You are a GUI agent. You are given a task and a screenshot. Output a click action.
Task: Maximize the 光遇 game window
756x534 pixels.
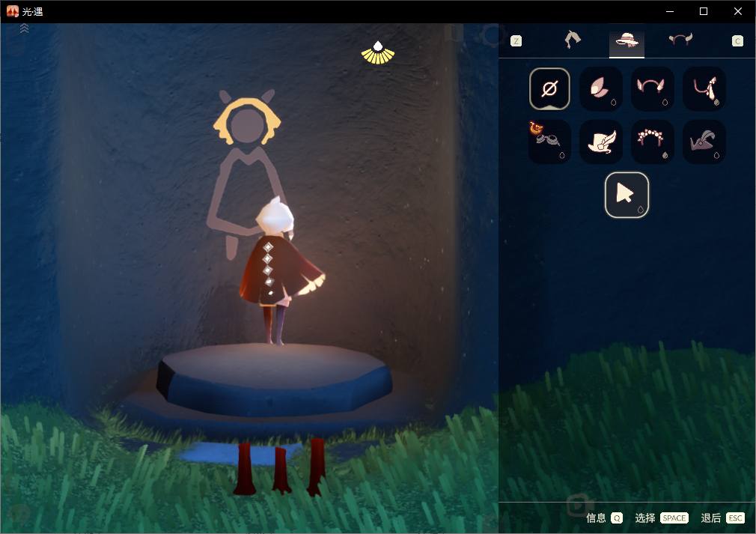704,11
